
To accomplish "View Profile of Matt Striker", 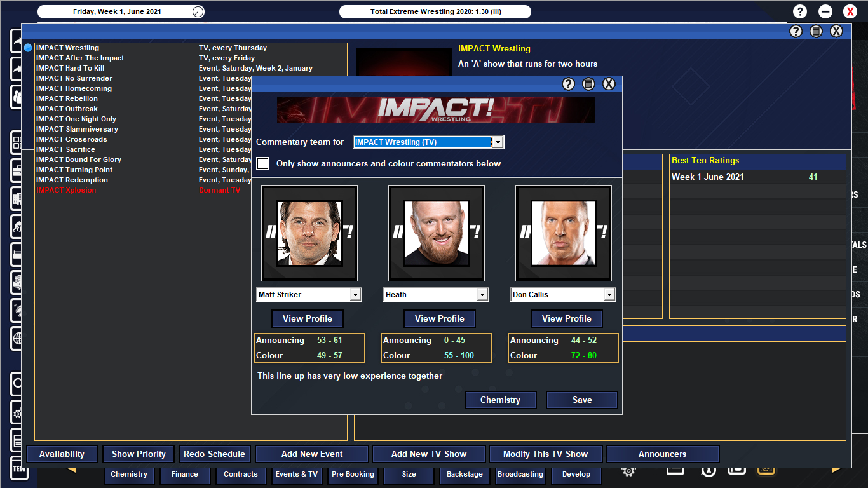I will (x=308, y=318).
